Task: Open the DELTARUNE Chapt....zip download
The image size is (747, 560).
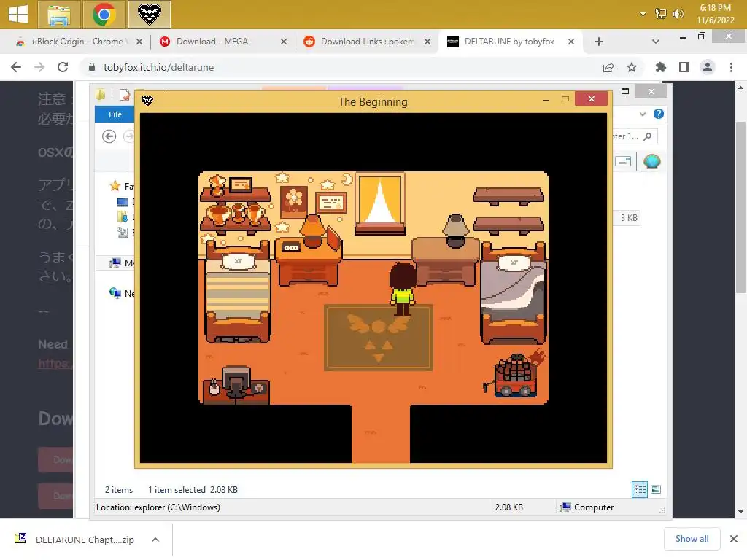Action: [x=77, y=540]
